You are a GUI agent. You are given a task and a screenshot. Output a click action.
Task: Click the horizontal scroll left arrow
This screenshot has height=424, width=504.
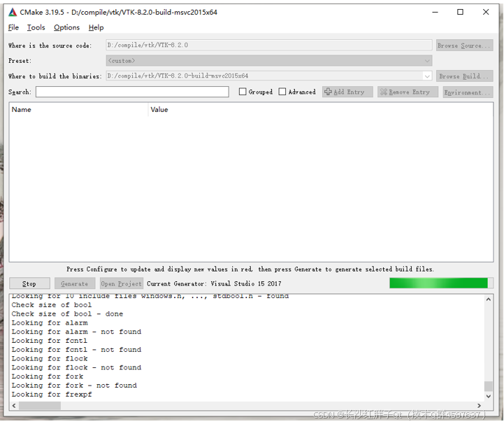coord(14,406)
